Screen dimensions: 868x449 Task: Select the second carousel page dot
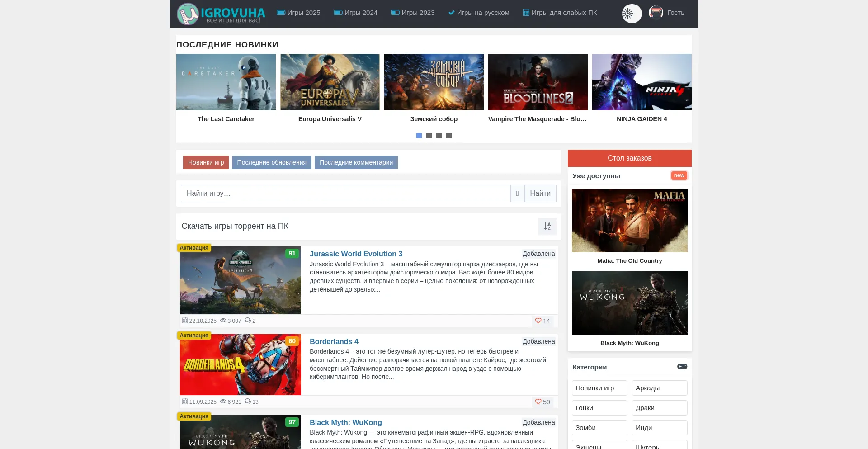(x=429, y=136)
